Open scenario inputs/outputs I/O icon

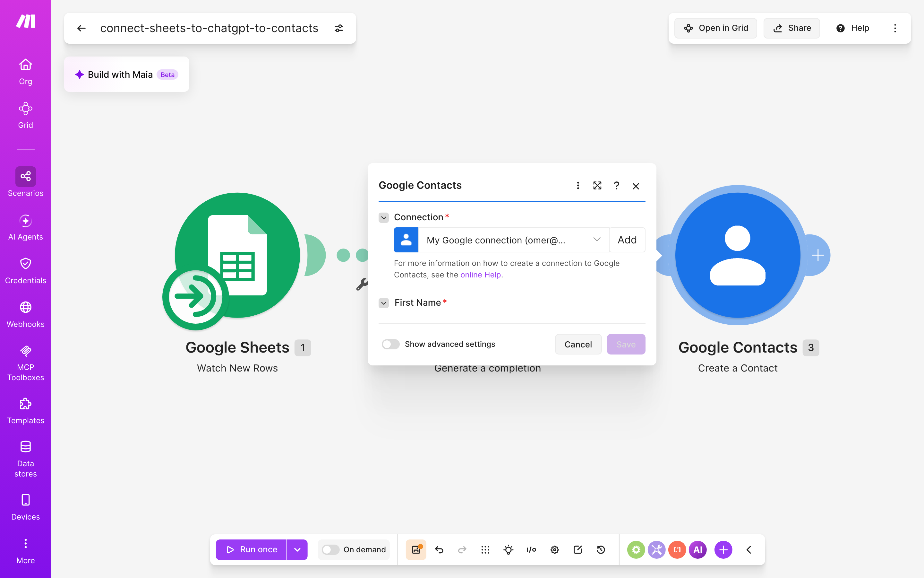tap(531, 550)
